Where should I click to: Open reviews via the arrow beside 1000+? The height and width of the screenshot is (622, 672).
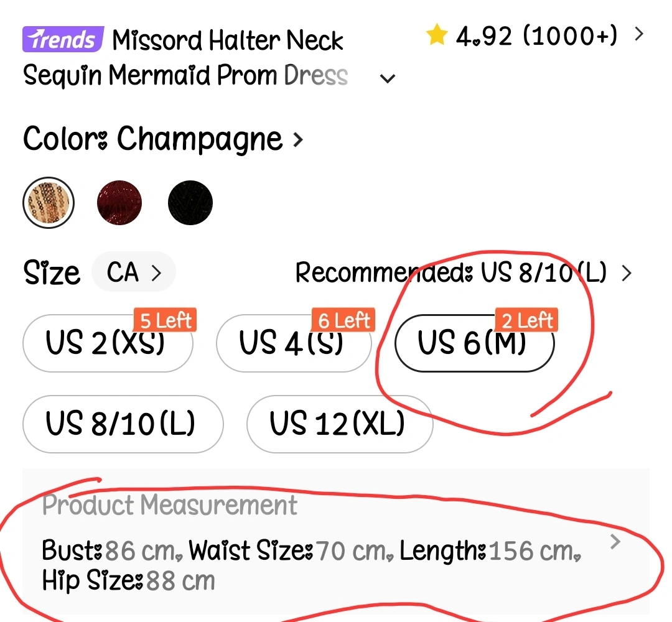click(638, 34)
